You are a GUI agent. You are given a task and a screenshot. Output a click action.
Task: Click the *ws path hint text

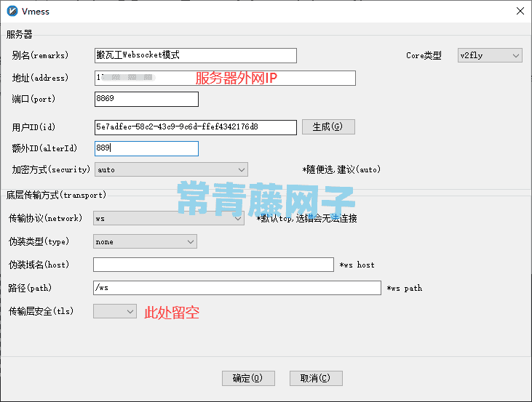[405, 289]
